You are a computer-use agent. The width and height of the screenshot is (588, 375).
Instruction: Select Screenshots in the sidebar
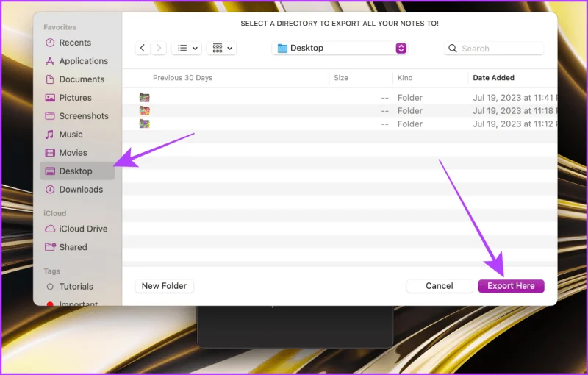(x=76, y=116)
